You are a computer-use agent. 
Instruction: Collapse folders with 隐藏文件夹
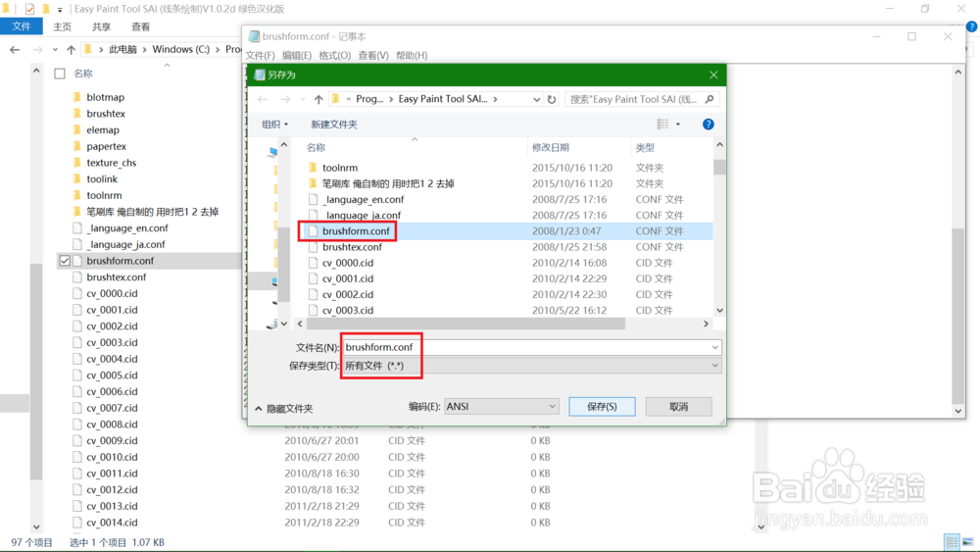[284, 408]
